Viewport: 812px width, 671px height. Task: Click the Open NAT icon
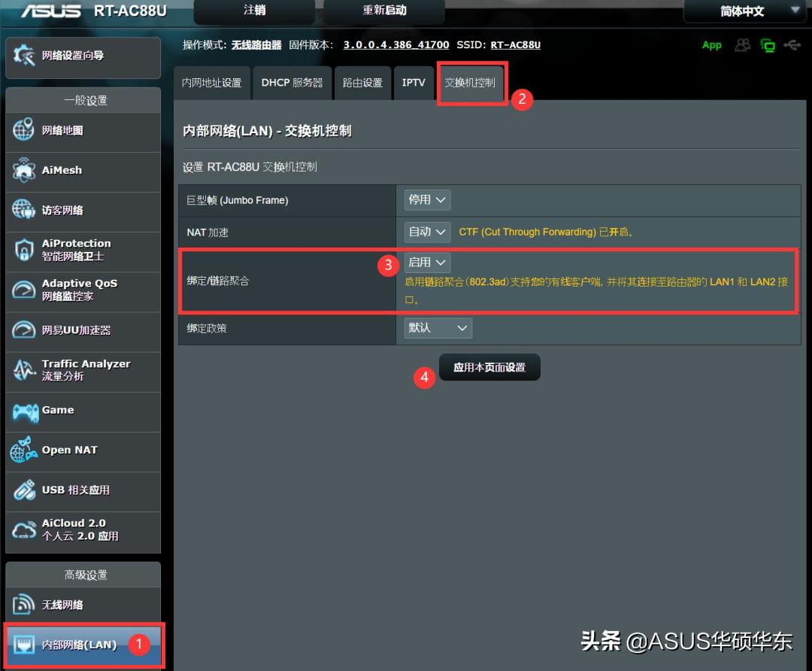coord(24,450)
